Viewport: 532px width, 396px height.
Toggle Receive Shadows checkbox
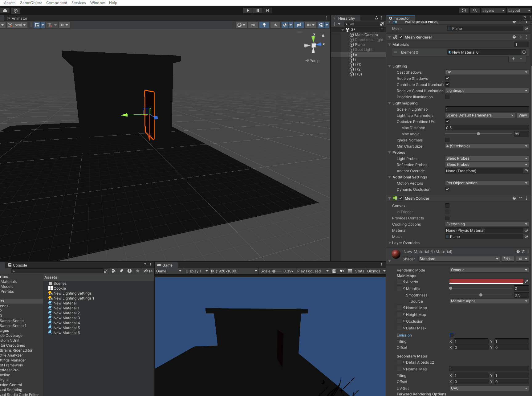pos(447,78)
